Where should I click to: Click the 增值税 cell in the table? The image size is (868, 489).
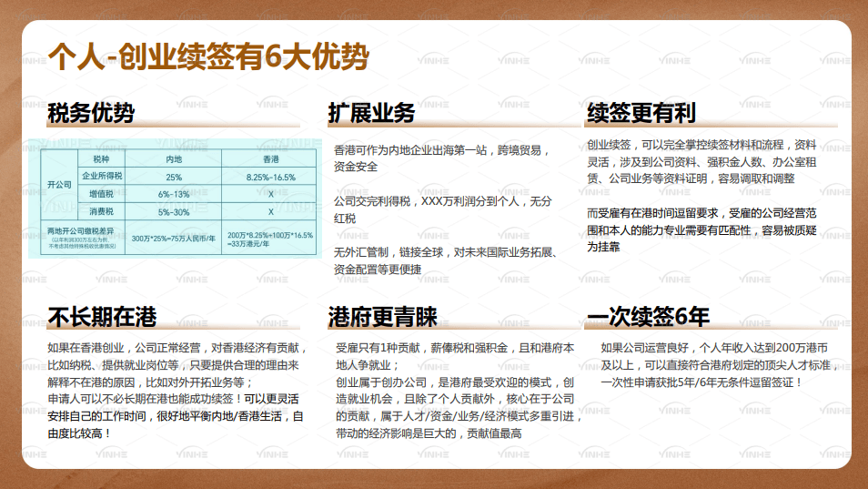click(102, 194)
